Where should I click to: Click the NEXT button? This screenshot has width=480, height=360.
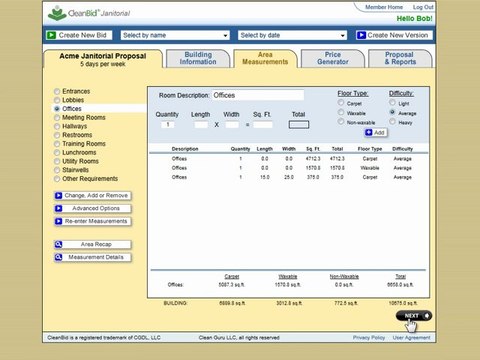(414, 316)
